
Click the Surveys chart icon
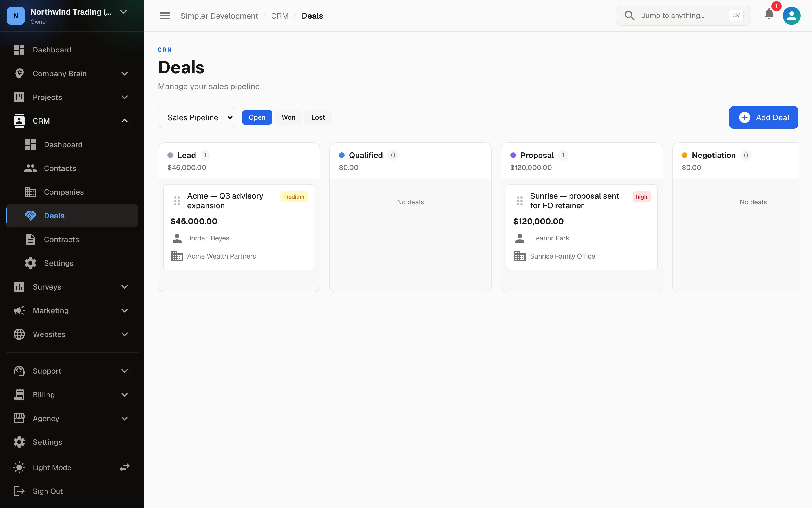point(19,286)
